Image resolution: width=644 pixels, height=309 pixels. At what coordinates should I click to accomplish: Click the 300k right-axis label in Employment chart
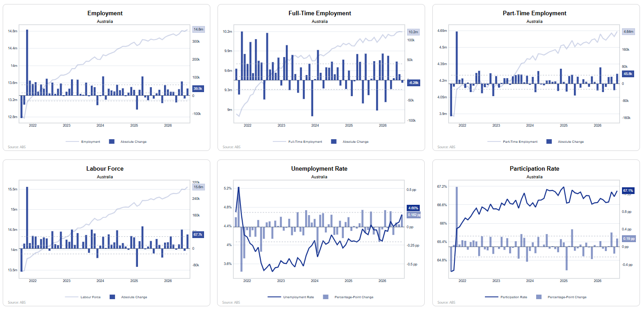click(196, 41)
